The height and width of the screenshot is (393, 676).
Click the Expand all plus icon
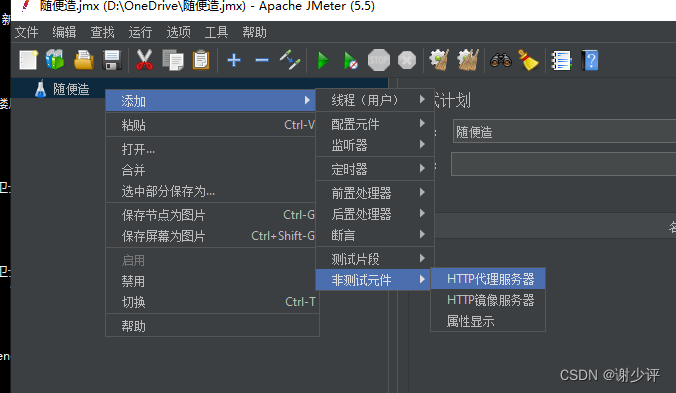(234, 60)
